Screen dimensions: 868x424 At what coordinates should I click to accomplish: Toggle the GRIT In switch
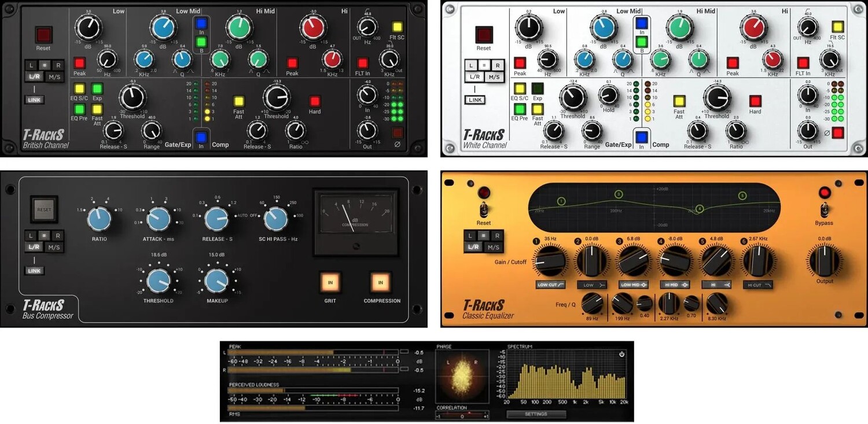[x=330, y=282]
